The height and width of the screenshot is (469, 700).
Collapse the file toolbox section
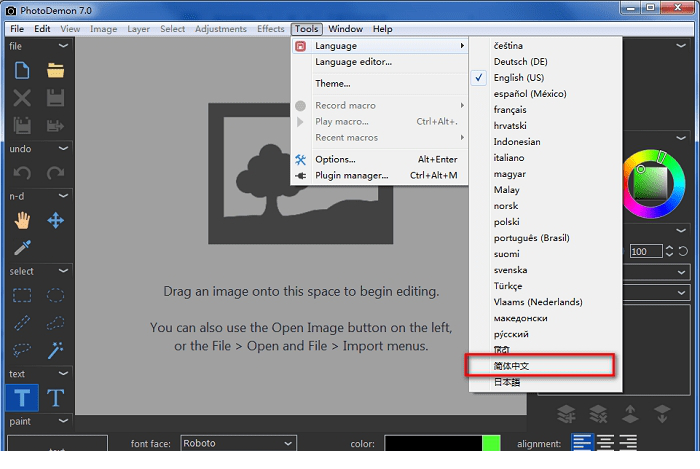[63, 46]
